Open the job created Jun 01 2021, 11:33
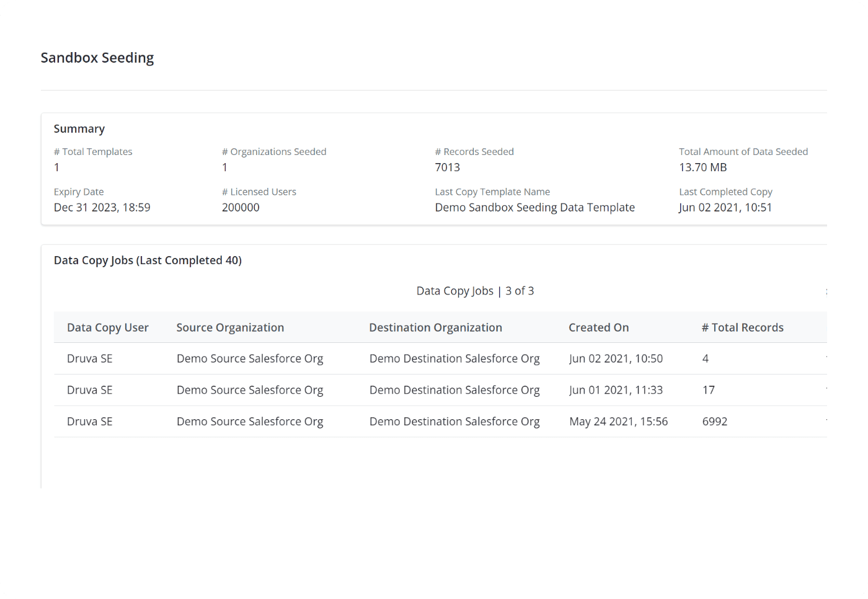The width and height of the screenshot is (868, 599). pos(616,390)
